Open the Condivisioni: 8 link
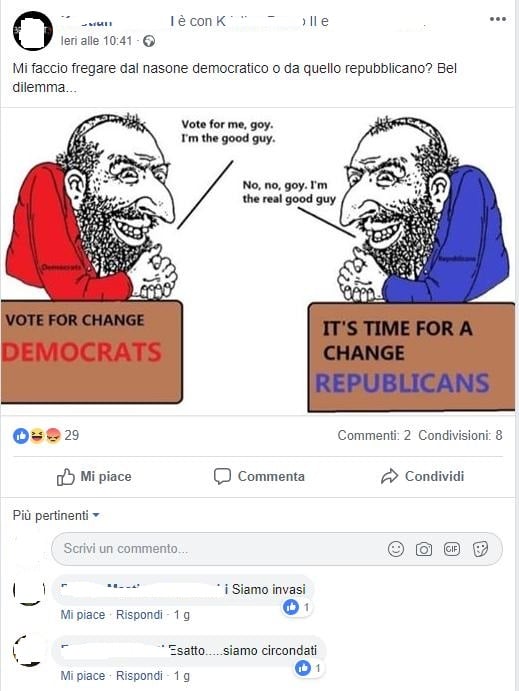519x691 pixels. pyautogui.click(x=460, y=435)
